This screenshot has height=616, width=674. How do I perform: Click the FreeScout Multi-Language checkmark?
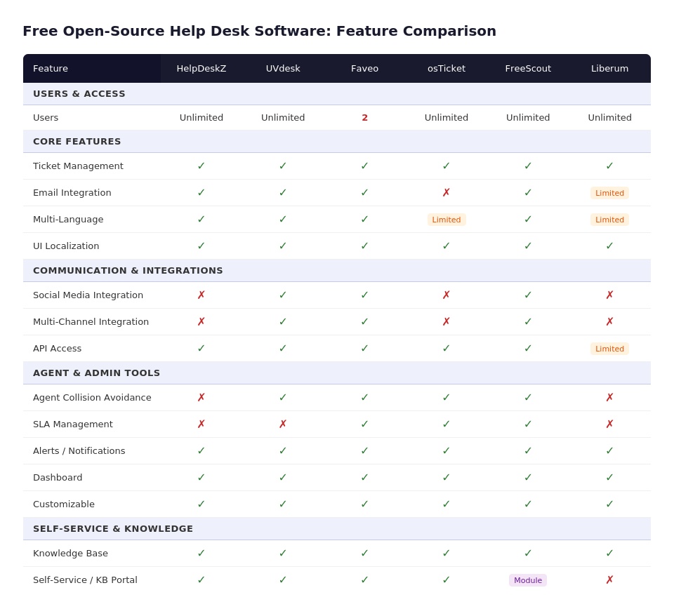[528, 219]
